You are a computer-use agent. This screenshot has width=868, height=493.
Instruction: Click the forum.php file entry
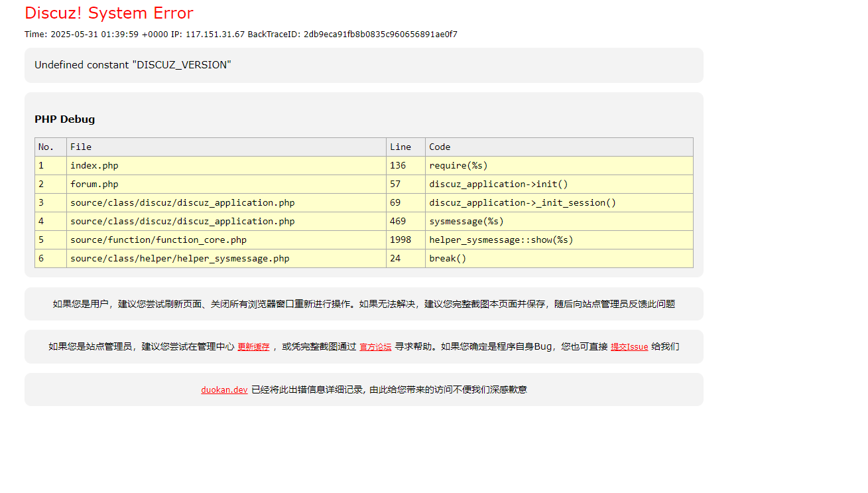93,184
